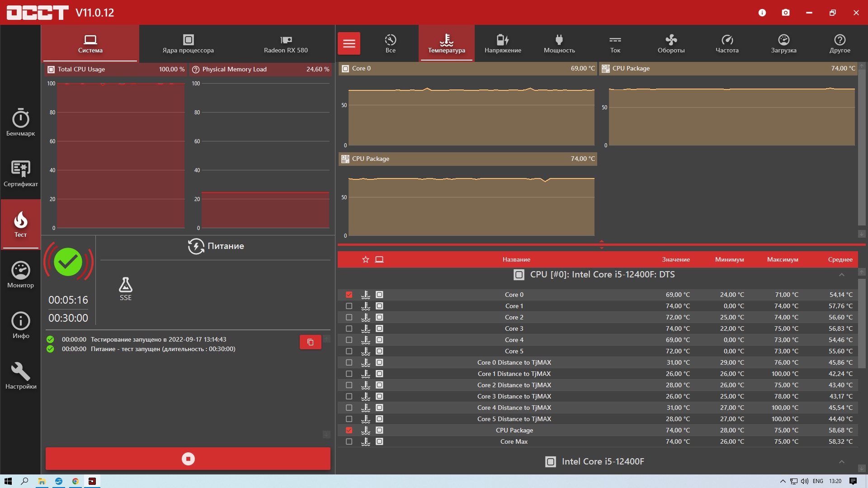Show Напряжение voltage sensors
The image size is (868, 488).
click(503, 43)
